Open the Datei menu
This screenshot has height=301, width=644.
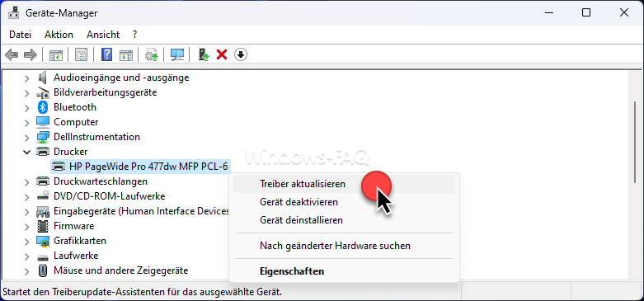pos(20,35)
